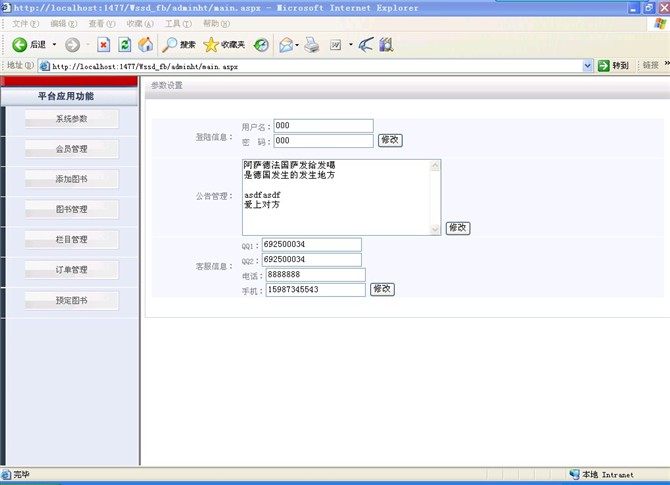Click the 平台应用功能 sidebar header

point(69,96)
